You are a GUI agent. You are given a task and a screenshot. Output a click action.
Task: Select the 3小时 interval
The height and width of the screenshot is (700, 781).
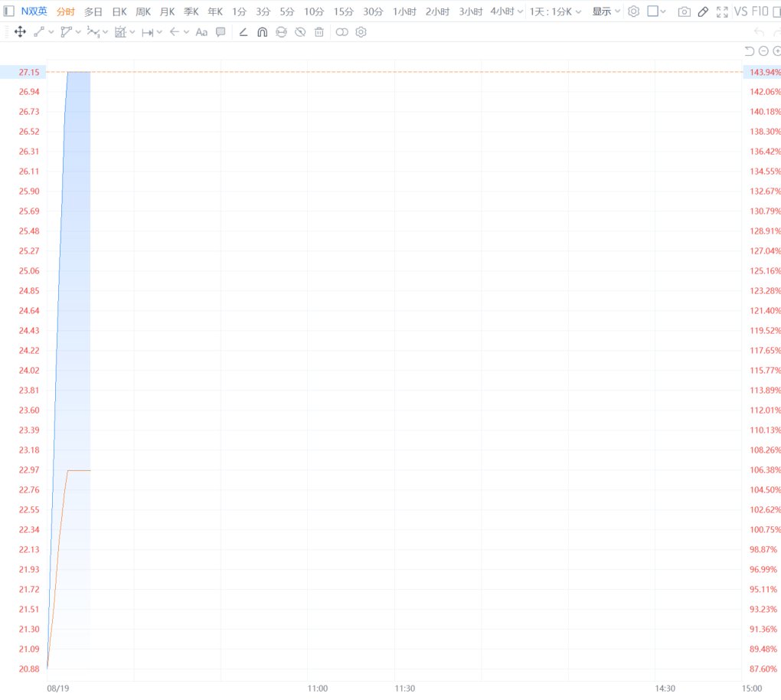pyautogui.click(x=471, y=11)
